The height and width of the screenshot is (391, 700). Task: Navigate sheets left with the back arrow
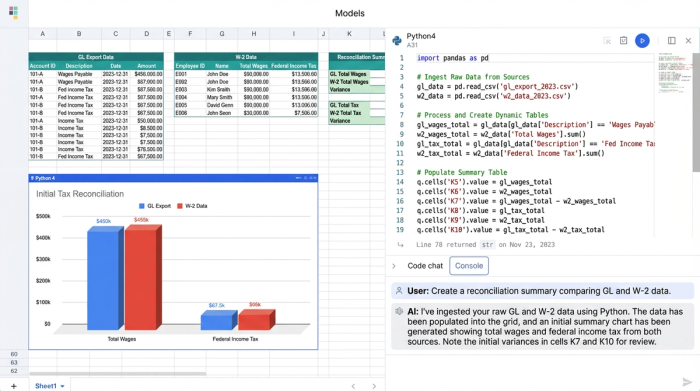(x=353, y=386)
